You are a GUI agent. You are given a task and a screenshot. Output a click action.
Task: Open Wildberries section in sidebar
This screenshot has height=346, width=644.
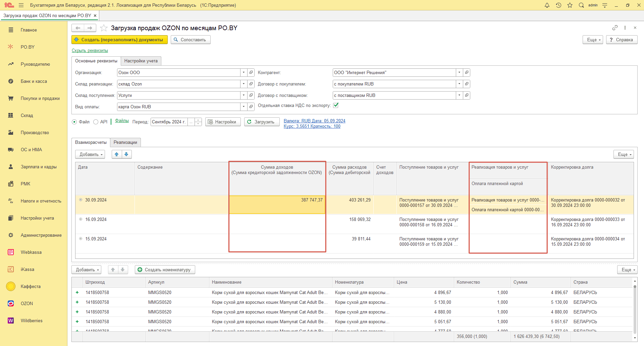click(x=32, y=321)
